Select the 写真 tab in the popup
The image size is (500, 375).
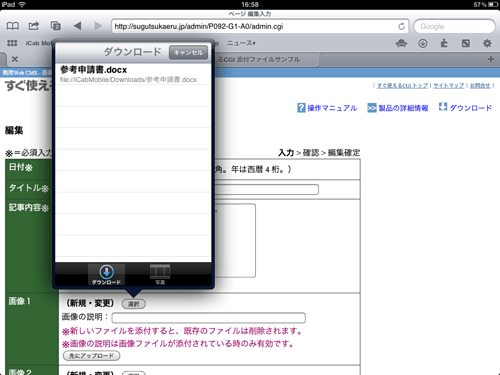click(x=160, y=274)
